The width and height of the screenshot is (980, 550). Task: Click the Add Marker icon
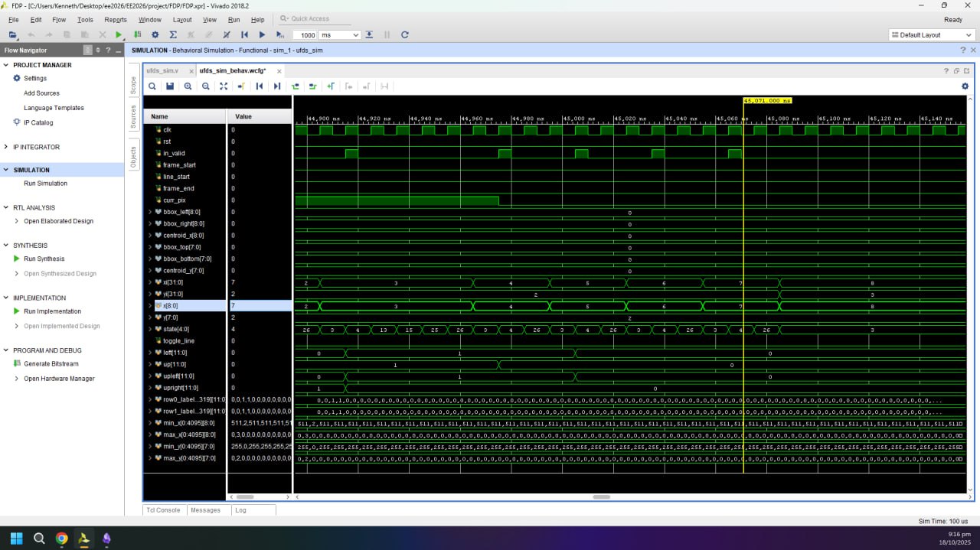click(x=331, y=86)
